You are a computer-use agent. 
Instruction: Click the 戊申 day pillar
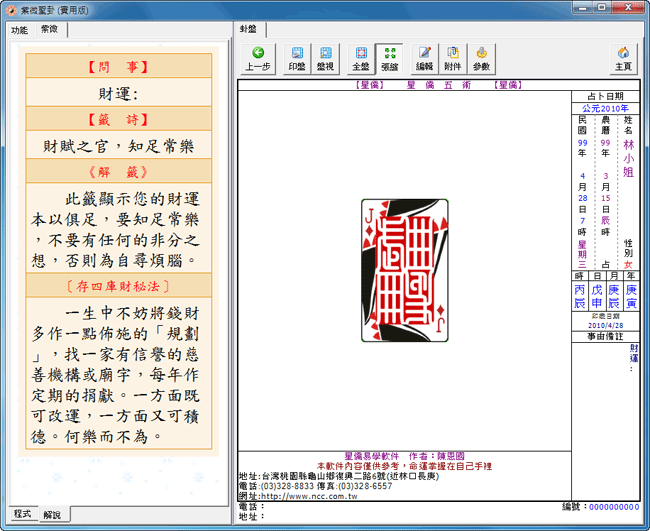[597, 296]
